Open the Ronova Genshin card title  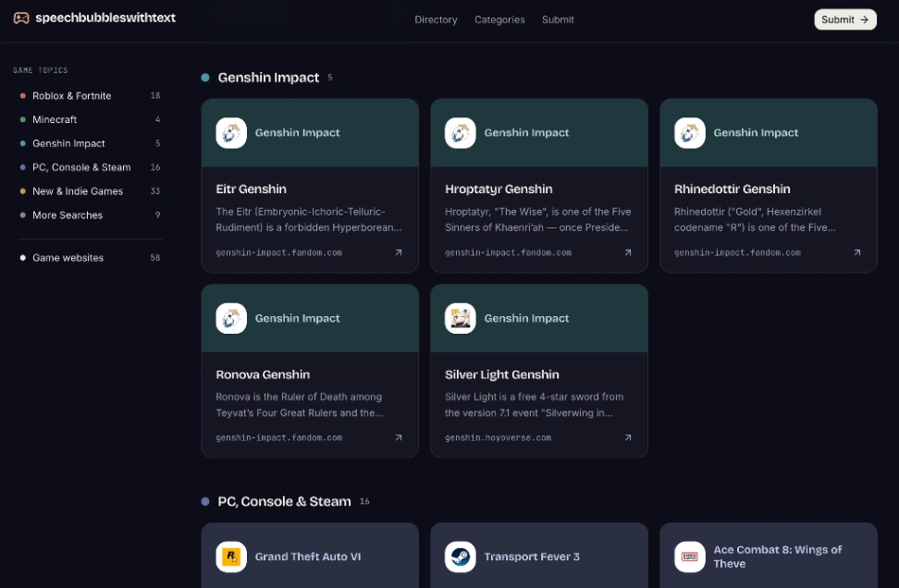click(x=263, y=374)
